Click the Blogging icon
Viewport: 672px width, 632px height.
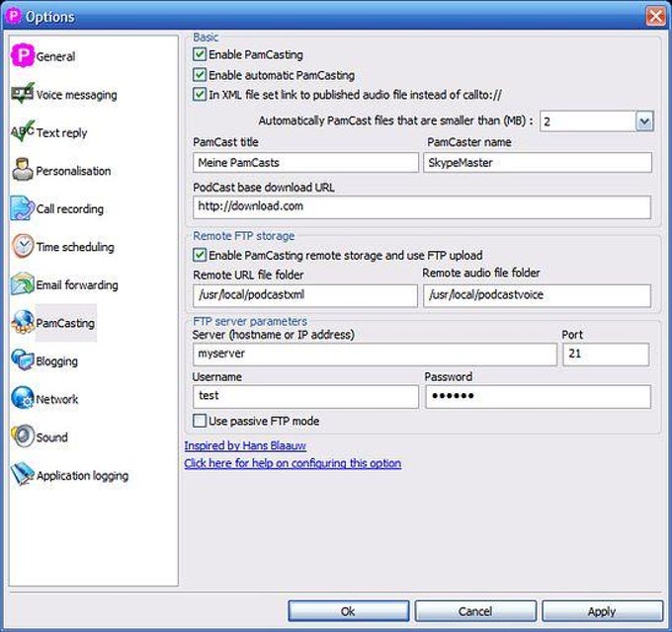(23, 359)
